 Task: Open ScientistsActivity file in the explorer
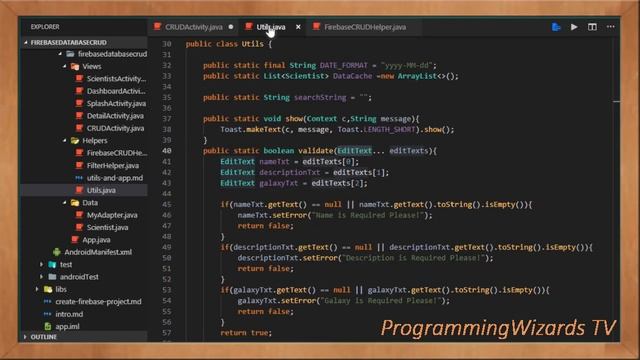[116, 79]
